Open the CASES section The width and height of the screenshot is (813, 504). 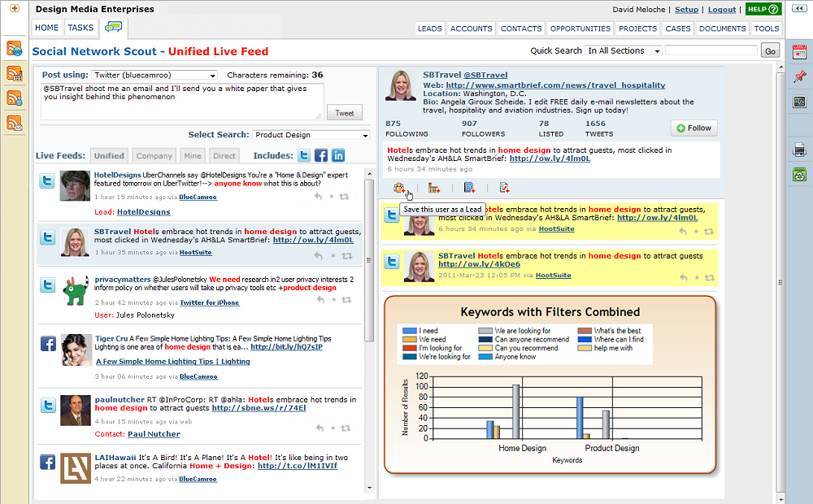pos(678,28)
